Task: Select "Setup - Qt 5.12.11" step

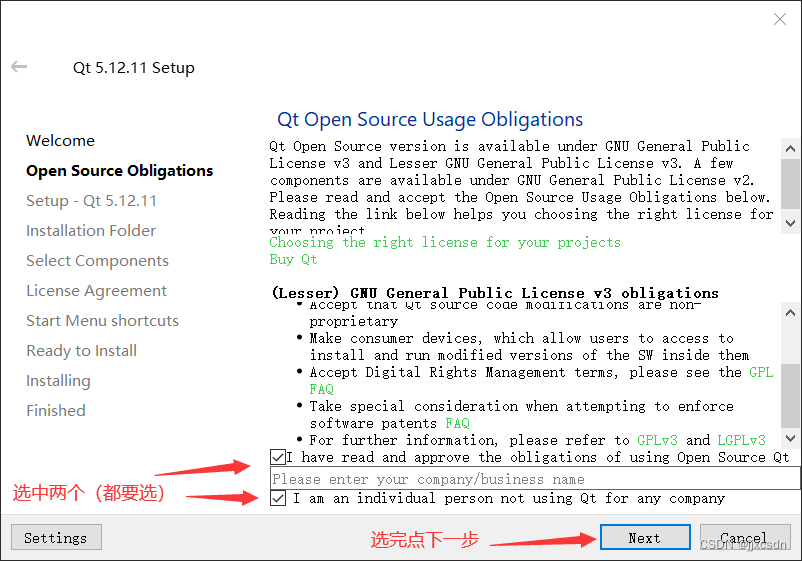Action: coord(92,200)
